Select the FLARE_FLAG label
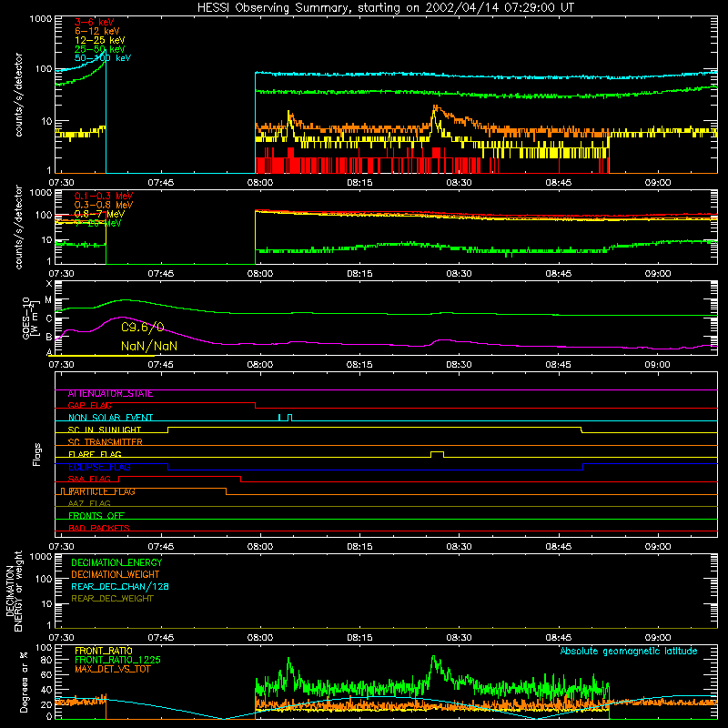The height and width of the screenshot is (728, 728). [95, 454]
